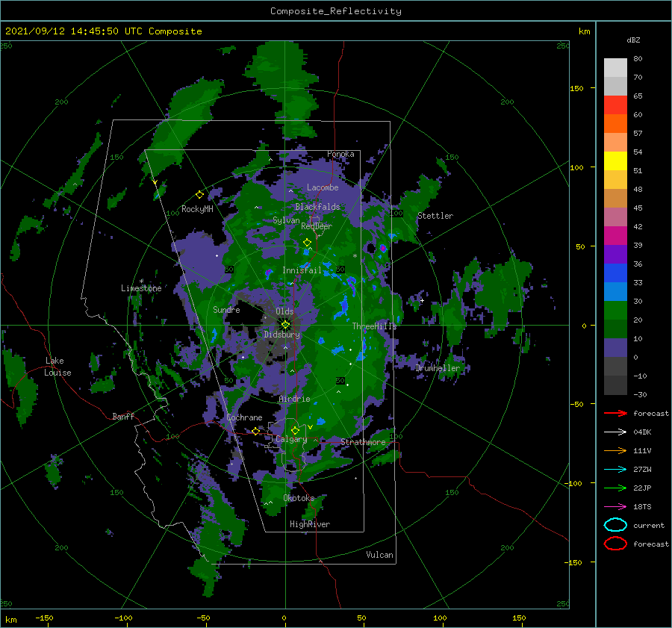Screen dimensions: 672x628
Task: Click the Ponoka city label
Action: click(340, 154)
